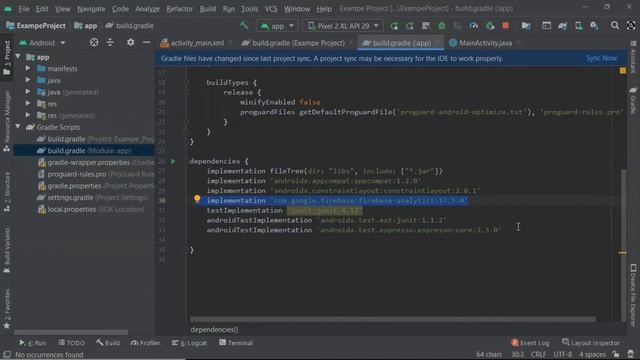This screenshot has height=360, width=640.
Task: Collapse the Gradle Scripts node
Action: [18, 127]
